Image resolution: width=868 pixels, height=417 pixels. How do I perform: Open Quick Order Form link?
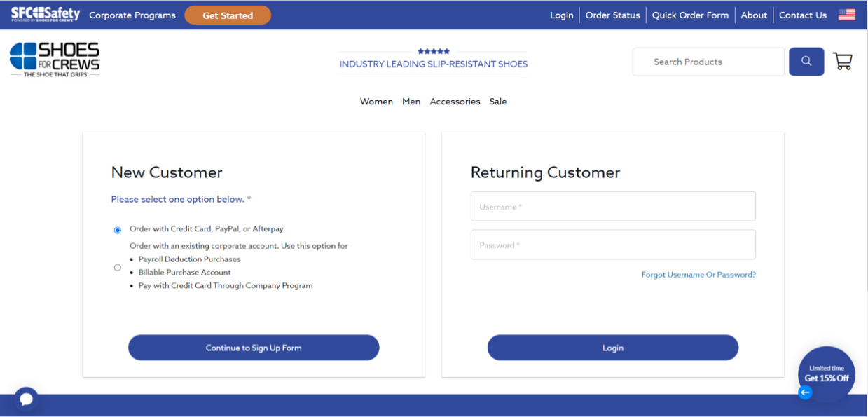point(690,15)
